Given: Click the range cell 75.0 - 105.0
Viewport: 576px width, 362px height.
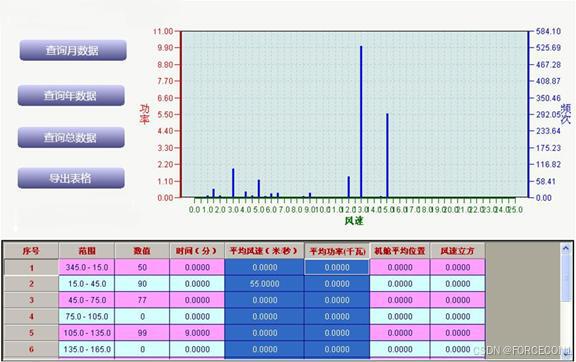Looking at the screenshot, I should (x=87, y=316).
